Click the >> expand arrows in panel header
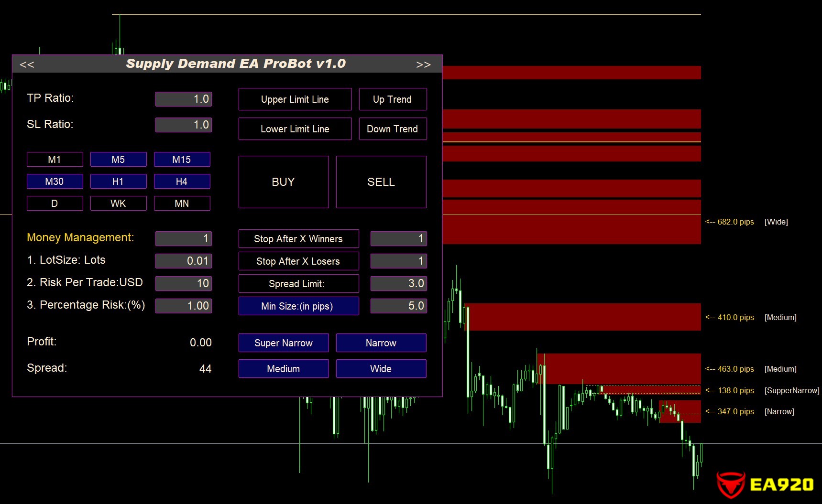The height and width of the screenshot is (504, 822). tap(423, 64)
